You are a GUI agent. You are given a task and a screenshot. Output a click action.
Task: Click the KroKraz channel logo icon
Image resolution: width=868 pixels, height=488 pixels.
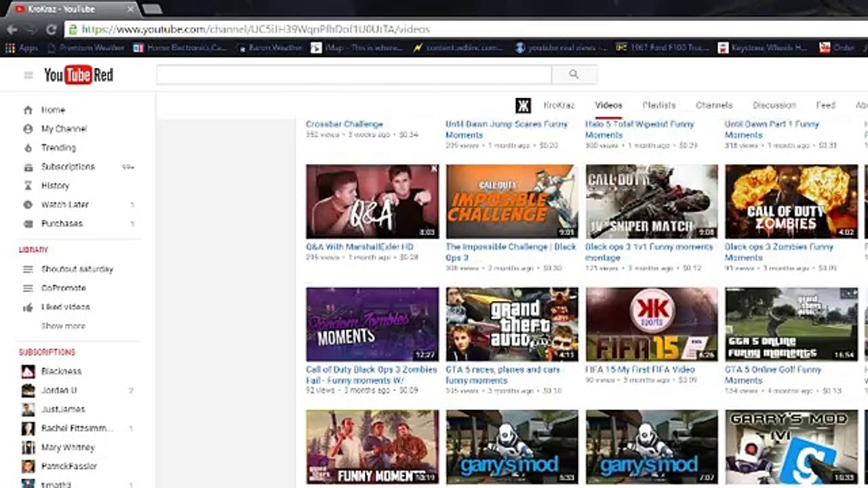523,105
